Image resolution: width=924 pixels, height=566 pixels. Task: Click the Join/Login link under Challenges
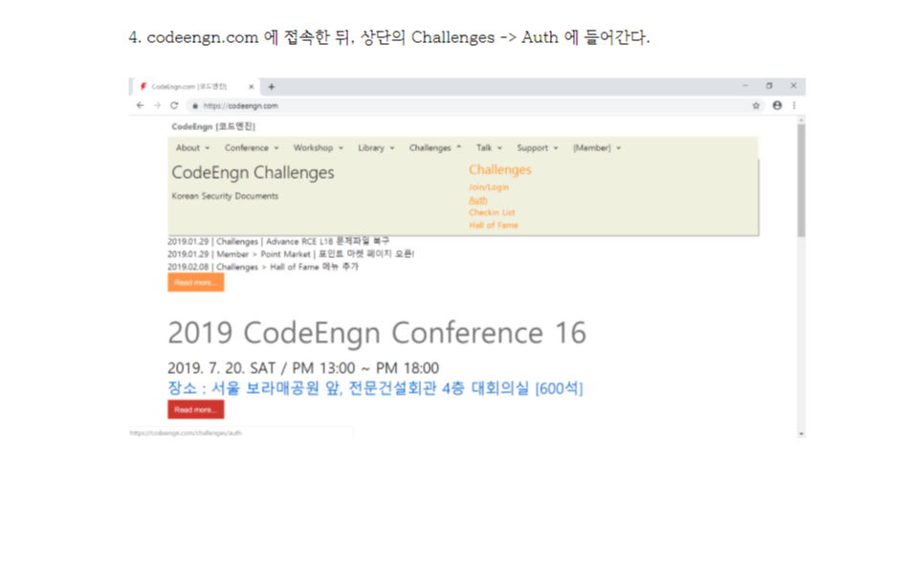point(489,187)
